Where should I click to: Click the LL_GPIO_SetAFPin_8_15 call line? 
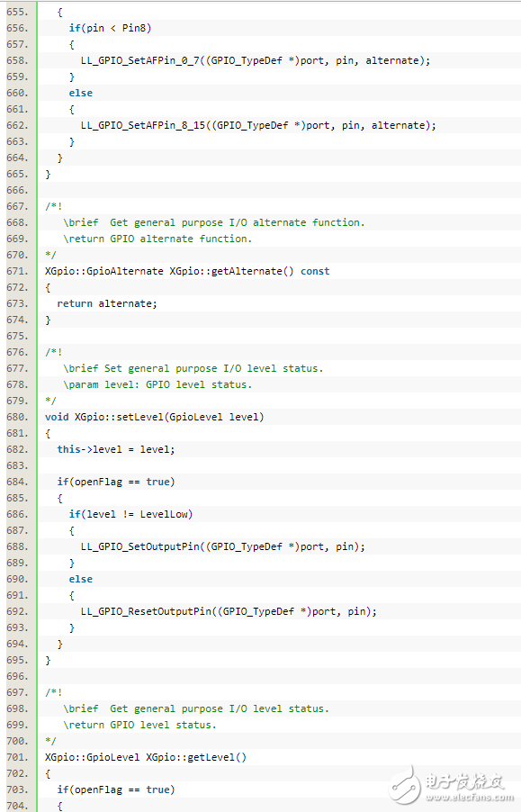(258, 125)
